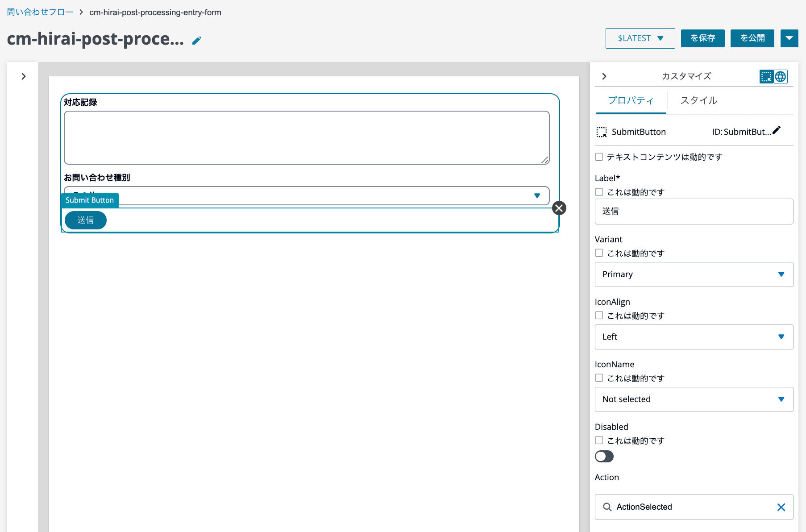Click the Submit Button tag label
The height and width of the screenshot is (532, 806).
tap(90, 200)
